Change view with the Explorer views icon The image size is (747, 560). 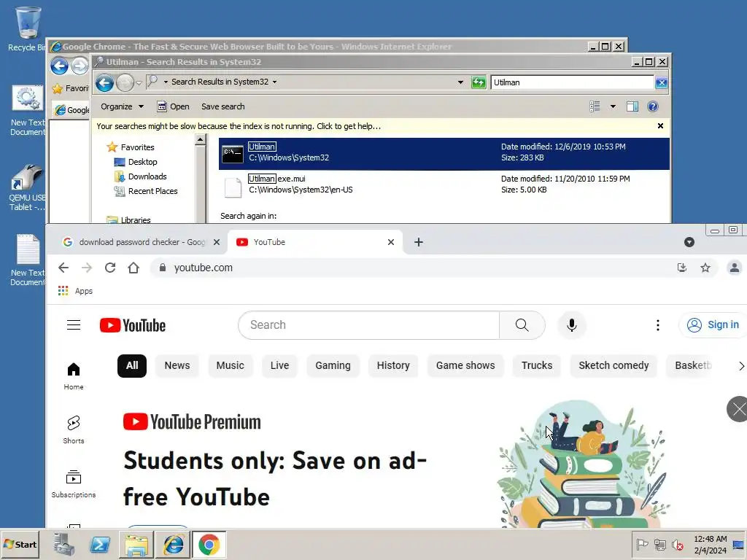(x=595, y=106)
